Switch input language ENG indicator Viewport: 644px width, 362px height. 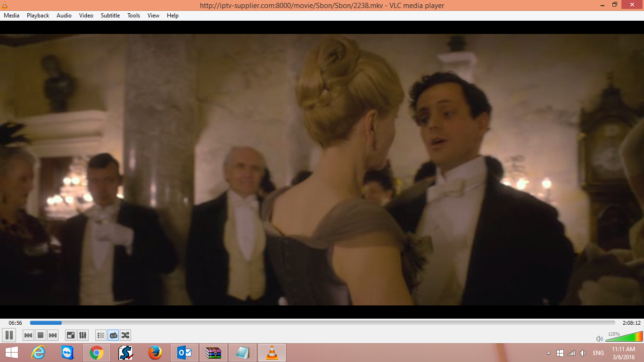(599, 353)
